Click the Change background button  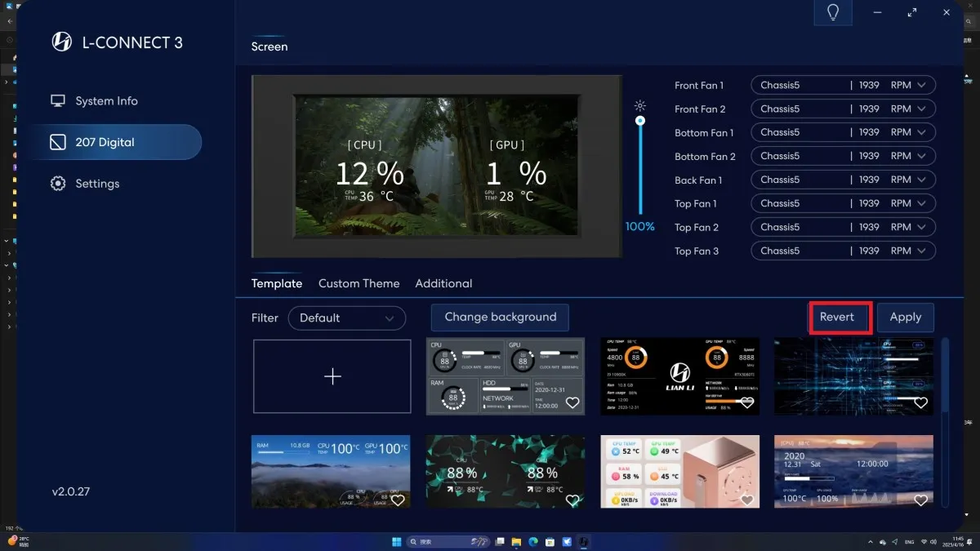click(500, 317)
